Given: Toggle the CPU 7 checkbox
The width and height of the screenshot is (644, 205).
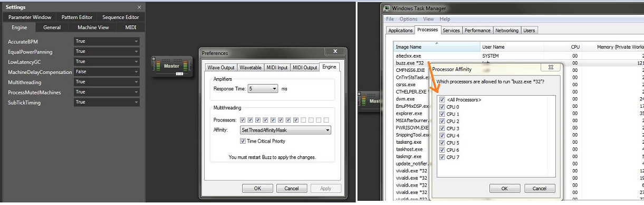Looking at the screenshot, I should pos(441,157).
